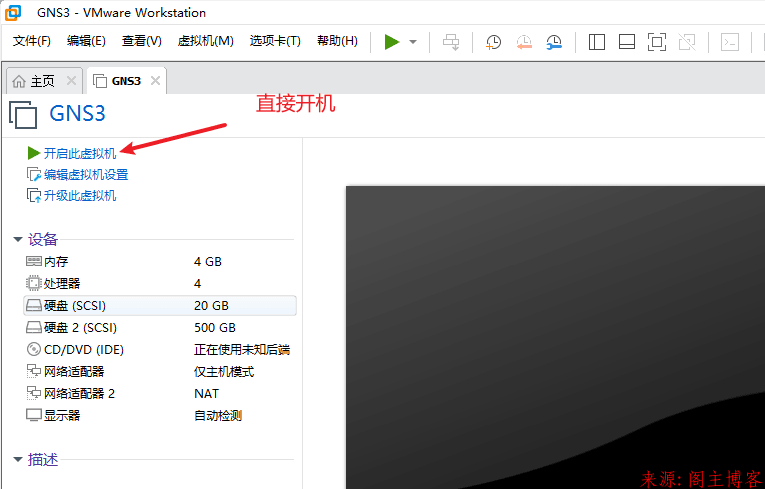Click the hard disk icon for 硬盘 (SCSI)
Image resolution: width=765 pixels, height=489 pixels.
point(34,306)
